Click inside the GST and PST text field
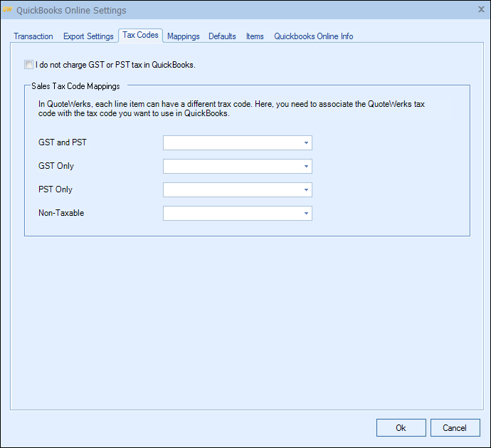Image resolution: width=491 pixels, height=448 pixels. (x=232, y=143)
